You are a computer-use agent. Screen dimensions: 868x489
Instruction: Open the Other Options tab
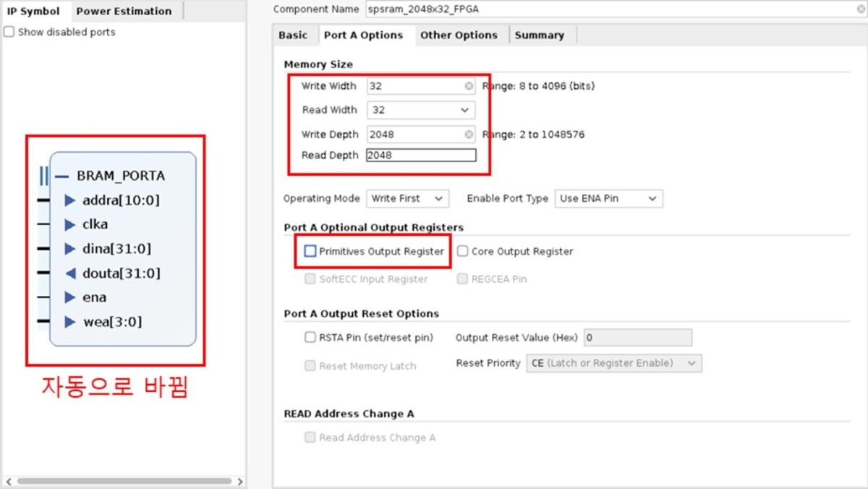tap(459, 35)
